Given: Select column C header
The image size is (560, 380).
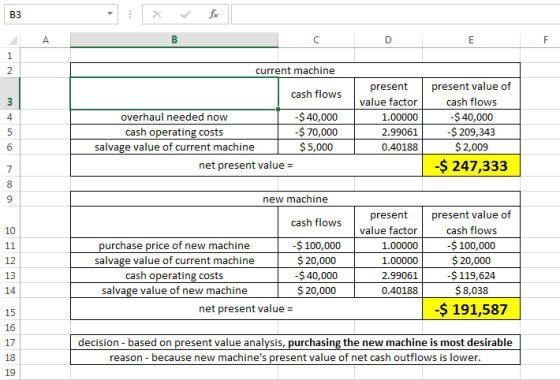Looking at the screenshot, I should (x=316, y=40).
